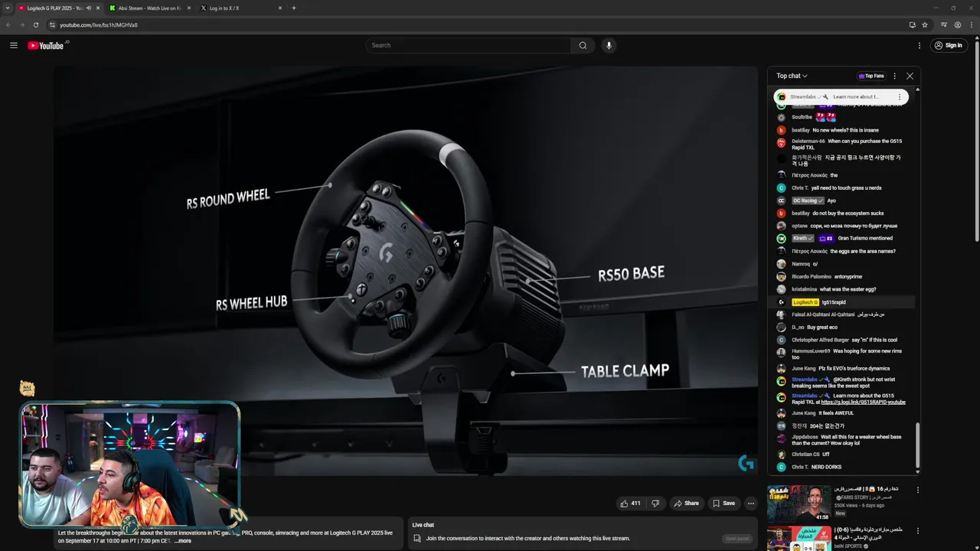The image size is (980, 551).
Task: Open more video actions ellipsis menu
Action: [x=751, y=503]
